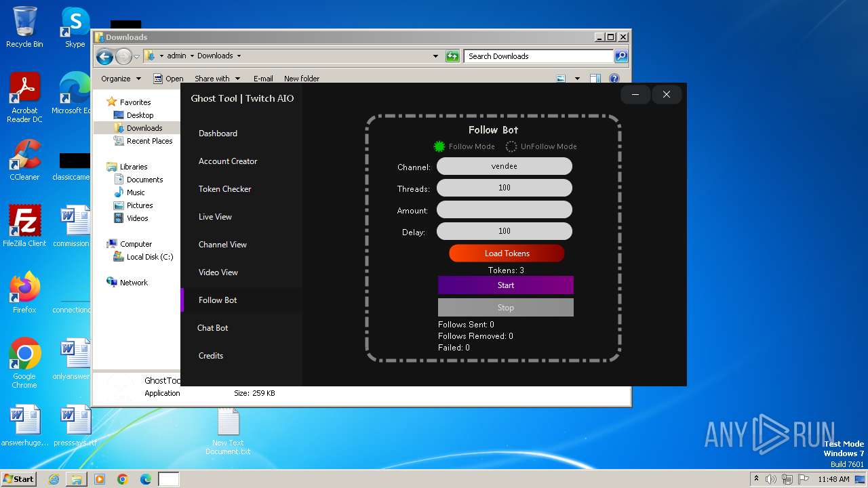868x488 pixels.
Task: Open the Start menu
Action: (x=19, y=479)
